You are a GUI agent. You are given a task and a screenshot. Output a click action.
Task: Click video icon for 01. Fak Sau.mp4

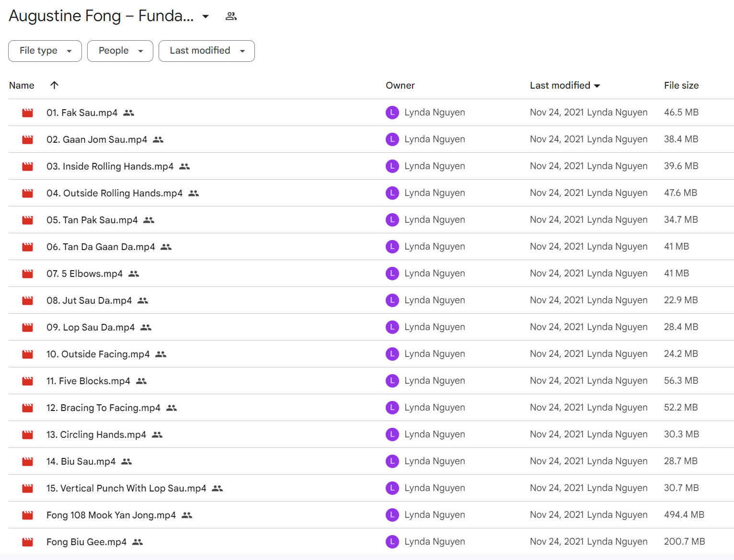point(28,113)
